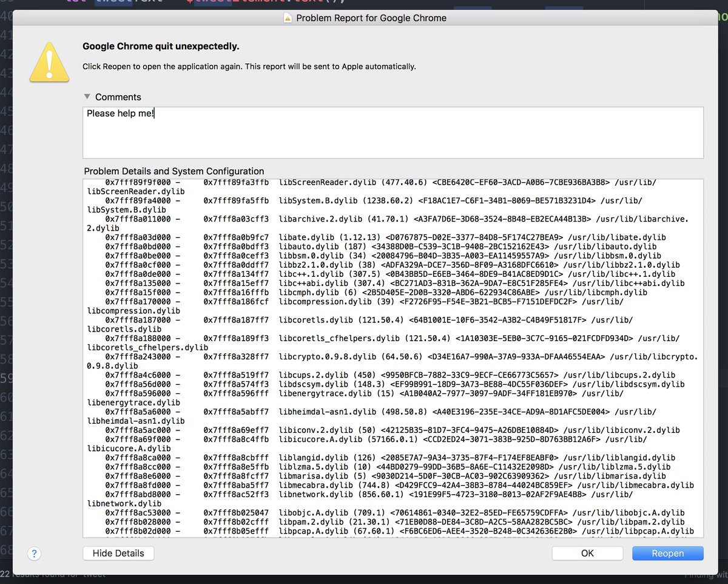Click the libpam.2.dylib (21.30.1) line
Viewport: 728px width, 584px height.
[395, 522]
